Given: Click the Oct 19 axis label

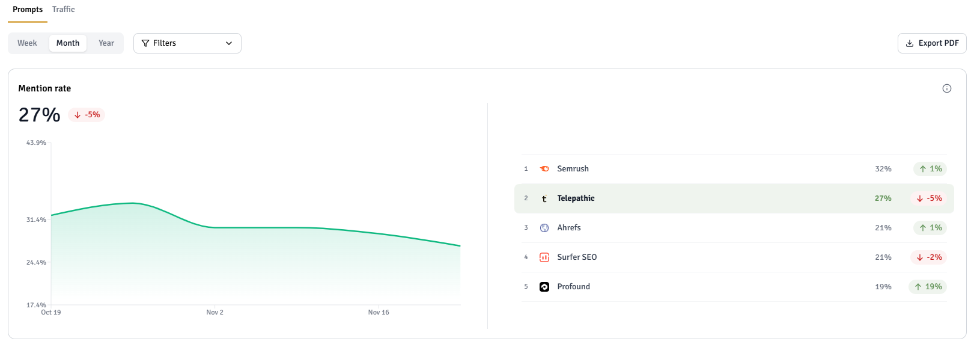Looking at the screenshot, I should click(x=51, y=312).
